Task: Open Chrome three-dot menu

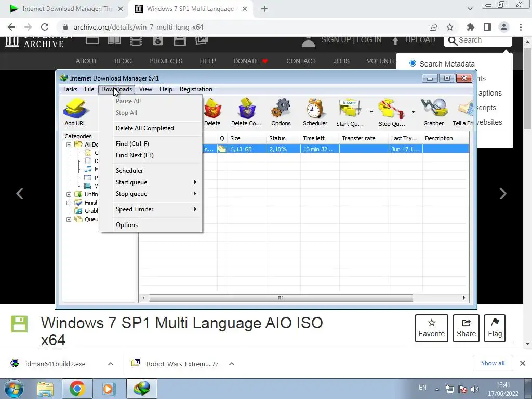Action: 521,27
